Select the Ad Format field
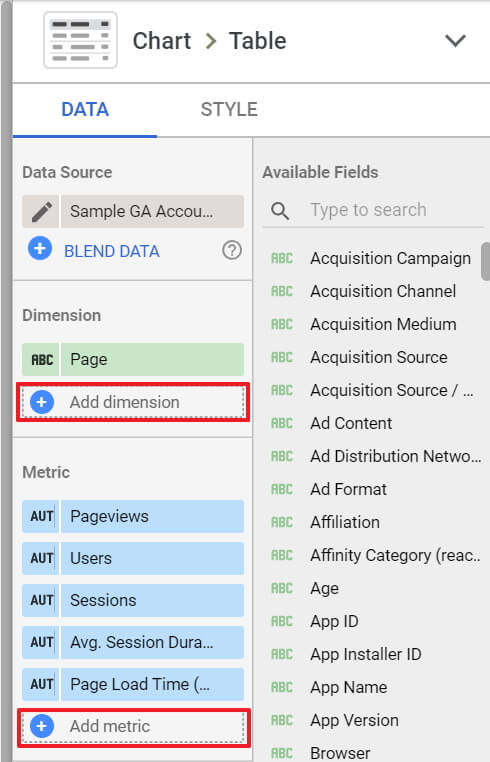 coord(349,489)
